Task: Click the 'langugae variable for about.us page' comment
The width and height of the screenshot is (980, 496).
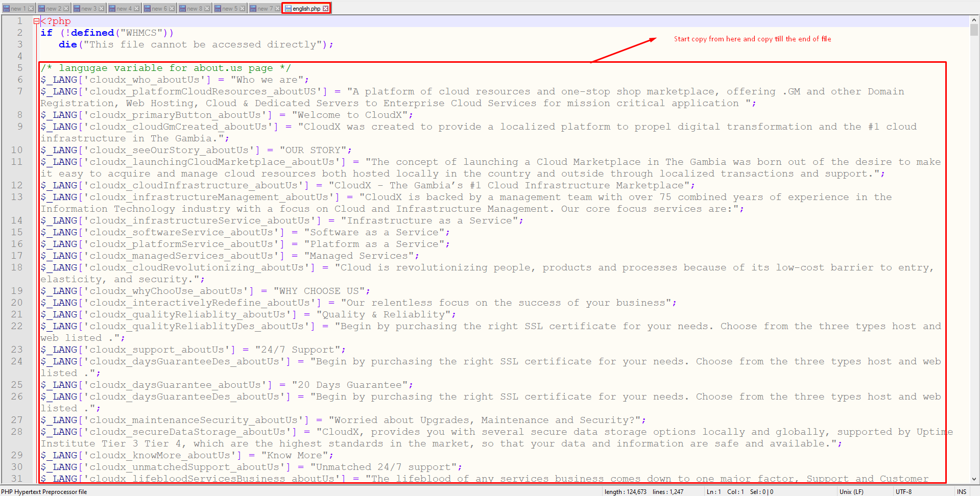Action: pos(166,68)
